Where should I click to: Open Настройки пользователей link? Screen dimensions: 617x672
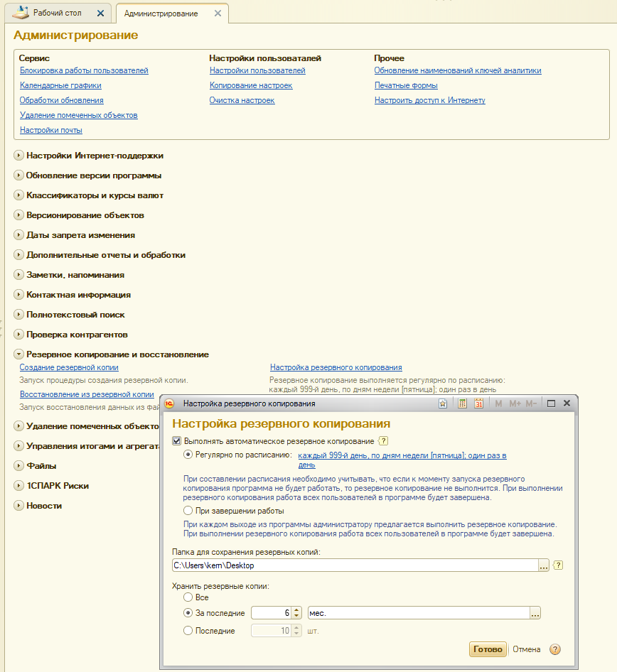[x=257, y=70]
